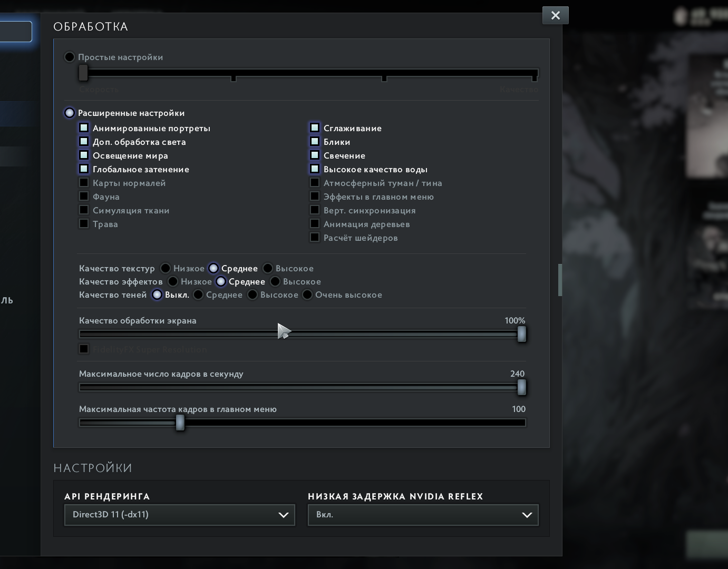Enable Фауна checkbox
Image resolution: width=728 pixels, height=569 pixels.
84,196
